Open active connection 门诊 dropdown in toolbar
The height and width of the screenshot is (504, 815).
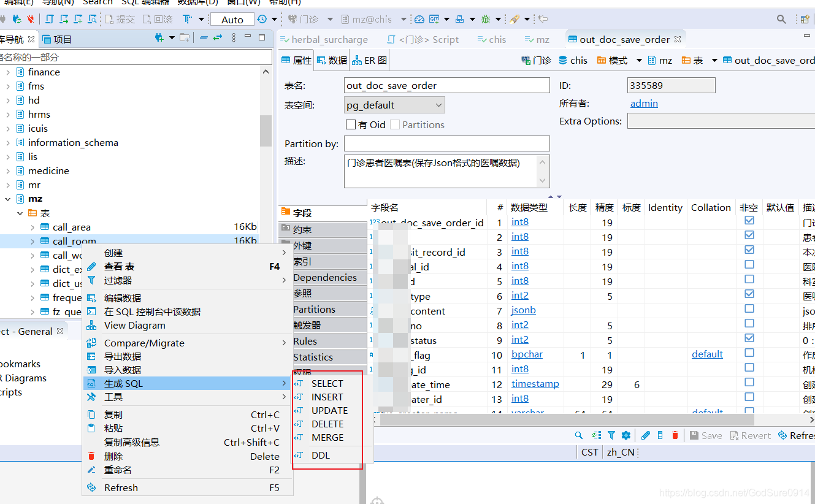[330, 20]
